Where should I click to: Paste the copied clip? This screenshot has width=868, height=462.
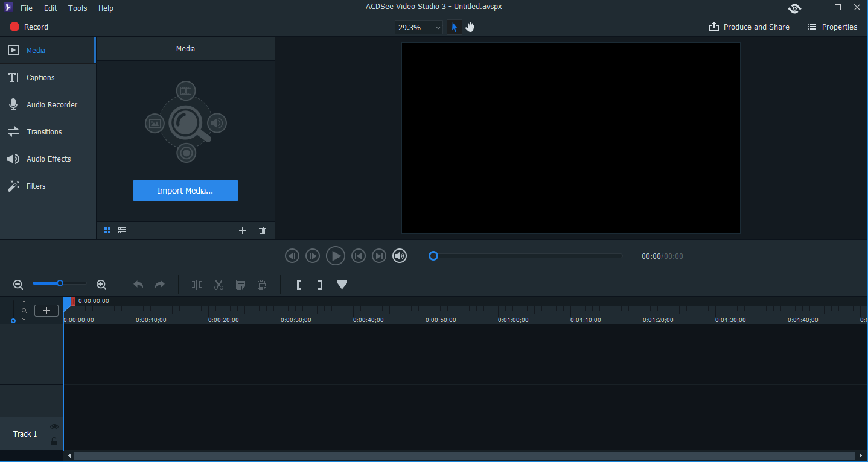(262, 284)
